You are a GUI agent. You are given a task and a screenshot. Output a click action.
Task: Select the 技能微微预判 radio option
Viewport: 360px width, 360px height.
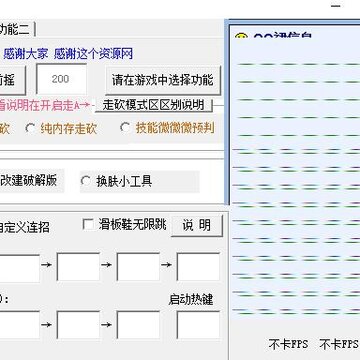pyautogui.click(x=168, y=128)
